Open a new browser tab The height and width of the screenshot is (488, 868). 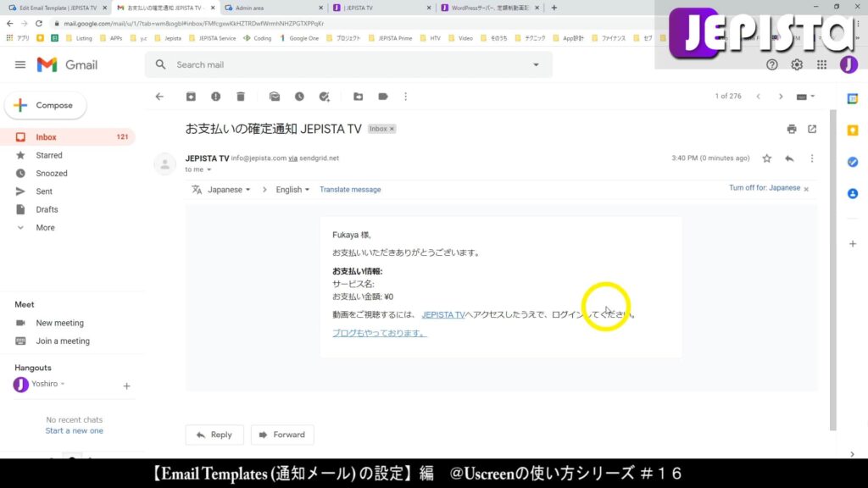tap(554, 8)
